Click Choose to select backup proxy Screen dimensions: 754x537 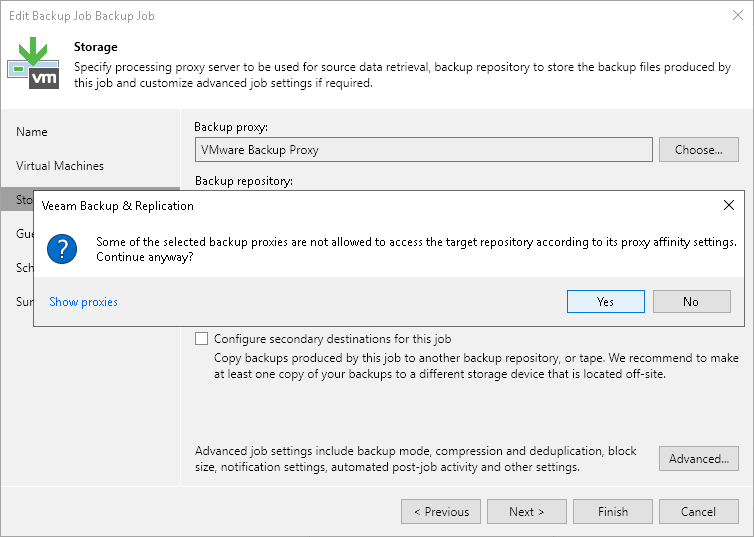click(698, 150)
